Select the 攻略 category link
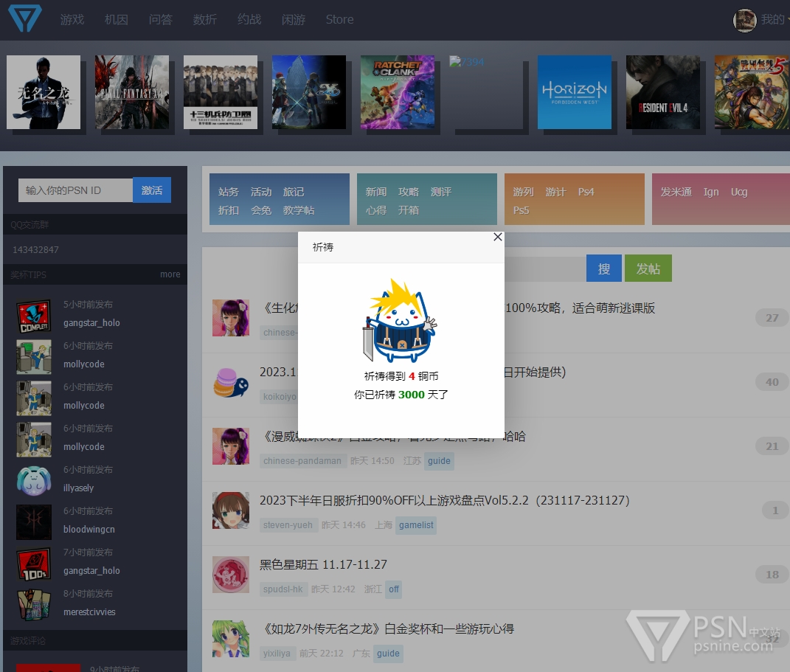Image resolution: width=790 pixels, height=672 pixels. tap(409, 192)
